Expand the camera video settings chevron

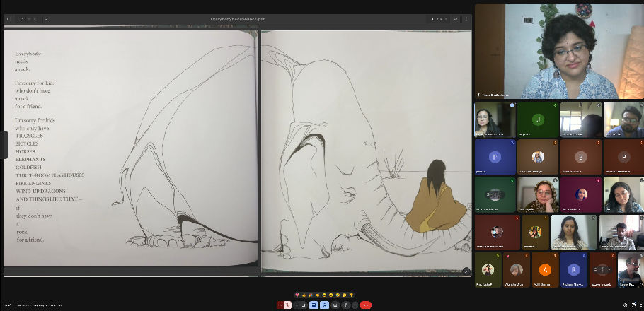(x=297, y=305)
